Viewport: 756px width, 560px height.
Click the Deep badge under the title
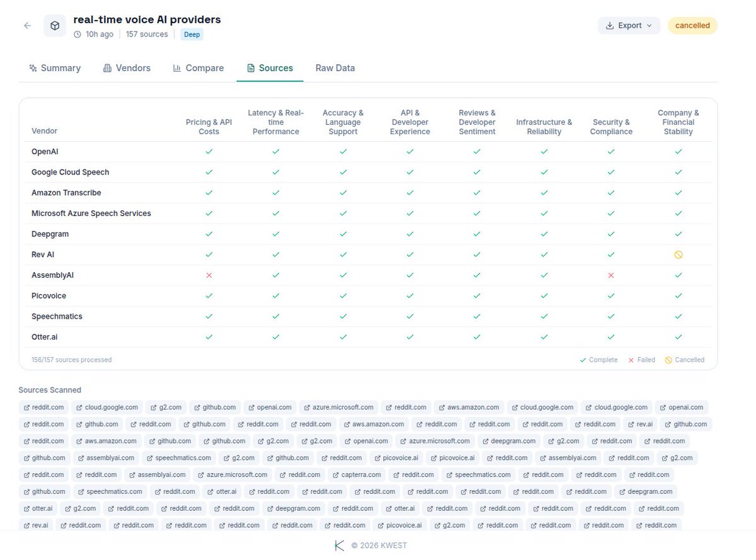tap(192, 35)
